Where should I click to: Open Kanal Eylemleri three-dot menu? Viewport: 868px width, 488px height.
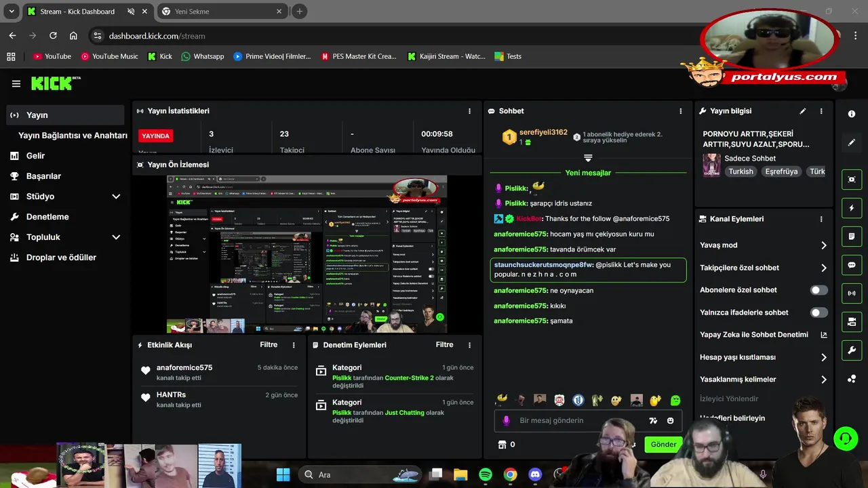pyautogui.click(x=821, y=220)
